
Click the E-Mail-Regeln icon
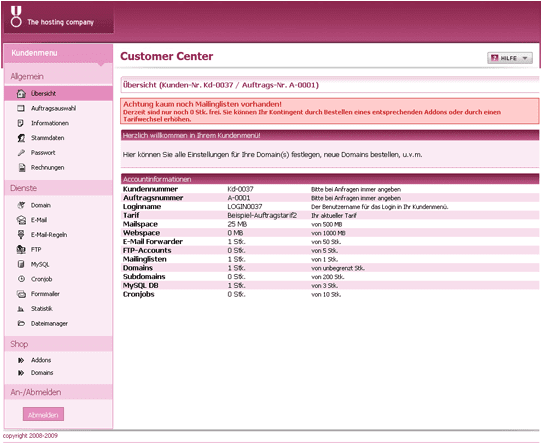(x=21, y=234)
